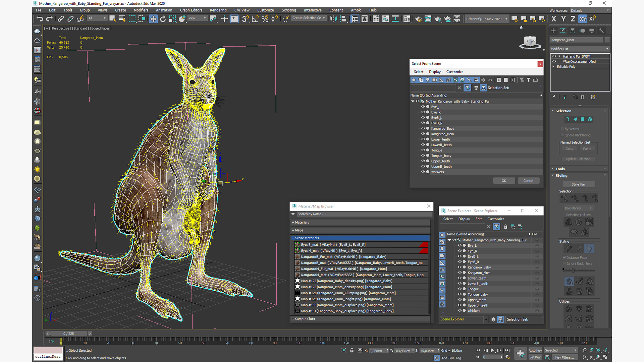Activate the Select and Link tool
The image size is (644, 362).
61,19
